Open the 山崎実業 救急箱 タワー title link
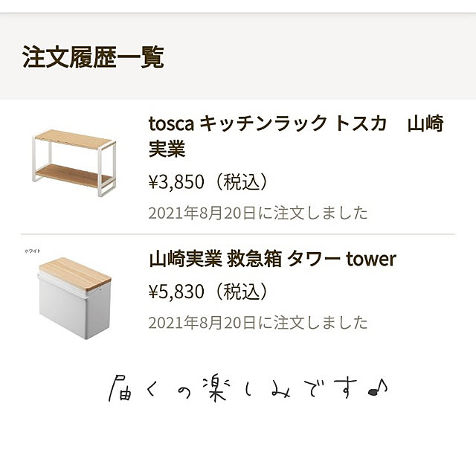 point(272,259)
